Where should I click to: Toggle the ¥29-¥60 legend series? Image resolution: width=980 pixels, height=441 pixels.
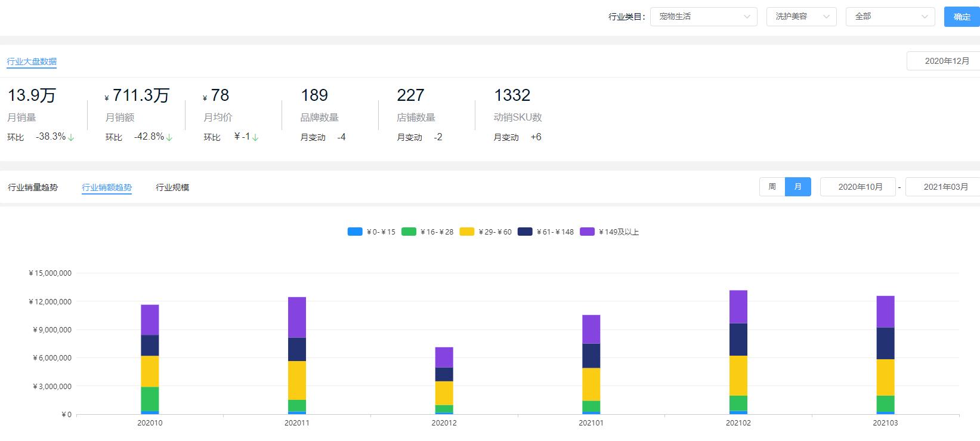pos(486,232)
